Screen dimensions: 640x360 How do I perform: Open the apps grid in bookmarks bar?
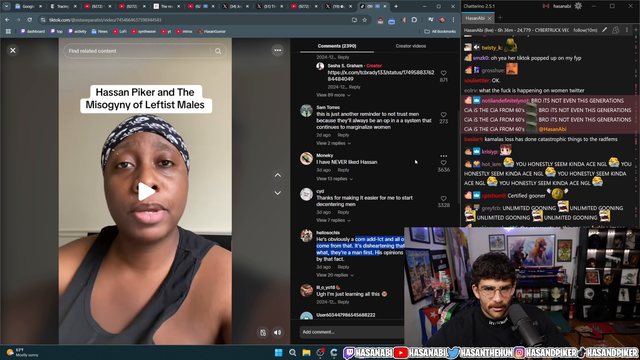tap(8, 31)
